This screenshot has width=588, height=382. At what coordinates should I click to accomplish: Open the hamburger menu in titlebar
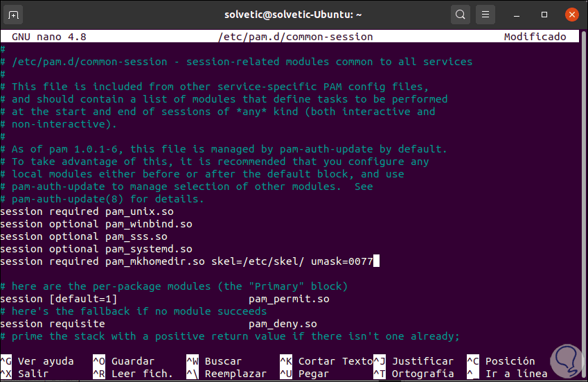pyautogui.click(x=485, y=14)
